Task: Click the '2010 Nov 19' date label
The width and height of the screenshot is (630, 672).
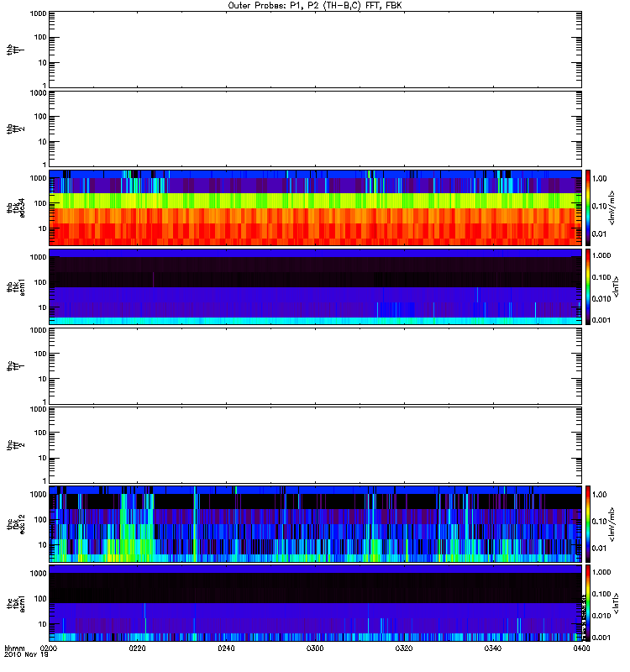Action: 26,654
